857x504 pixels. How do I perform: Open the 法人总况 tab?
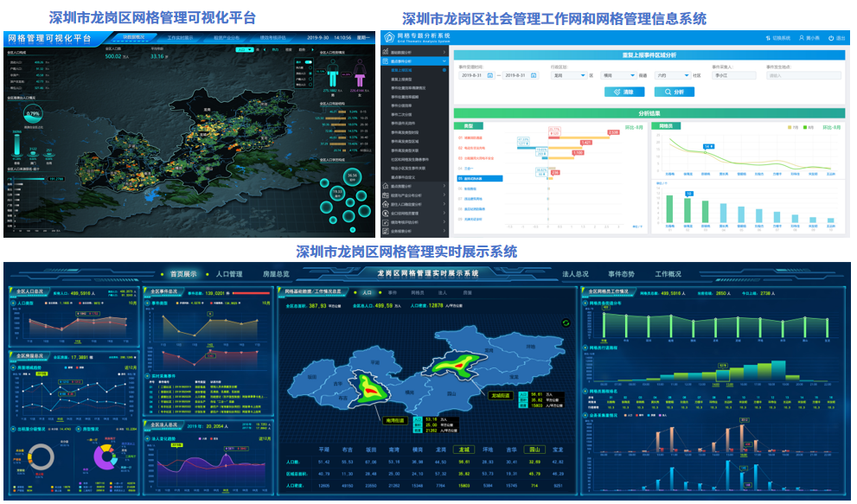(576, 274)
